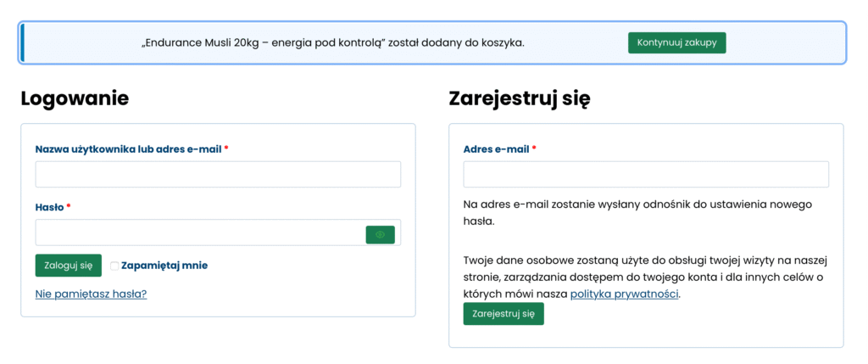Image resolution: width=868 pixels, height=364 pixels.
Task: Focus the username or e-mail login field
Action: [x=218, y=175]
